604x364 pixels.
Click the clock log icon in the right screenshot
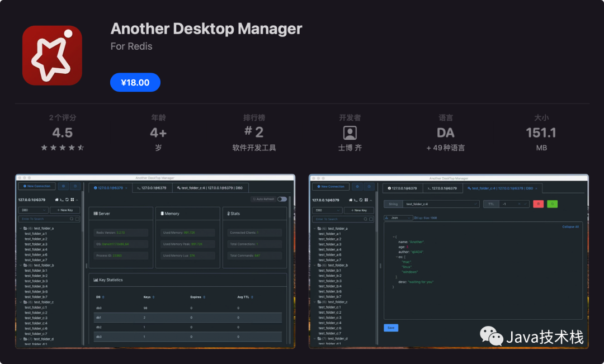coord(369,186)
